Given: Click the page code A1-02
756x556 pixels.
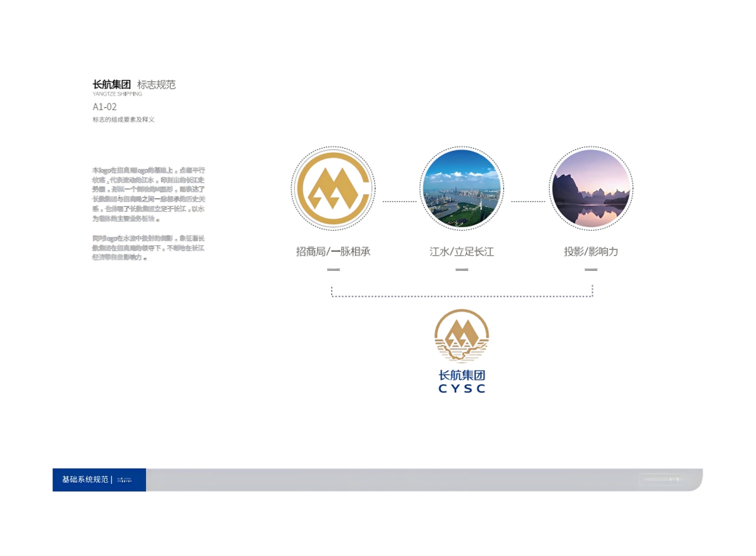Looking at the screenshot, I should (x=104, y=107).
